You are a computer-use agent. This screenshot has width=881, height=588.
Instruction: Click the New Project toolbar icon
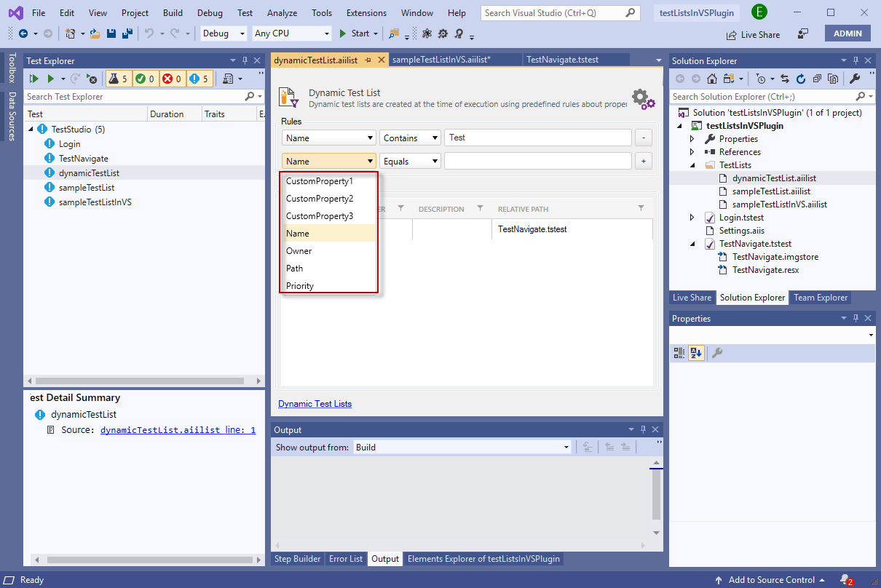[x=71, y=33]
